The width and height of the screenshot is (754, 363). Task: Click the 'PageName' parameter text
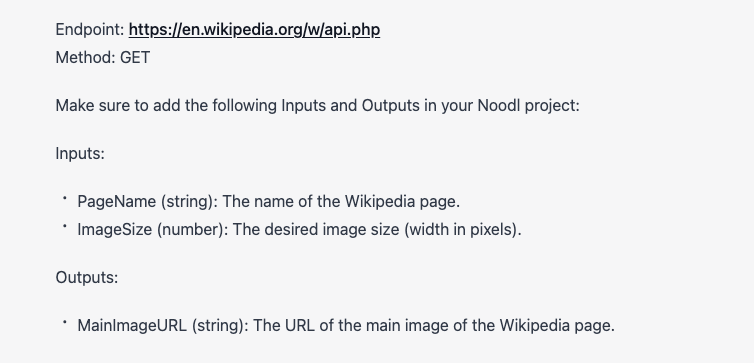click(117, 201)
